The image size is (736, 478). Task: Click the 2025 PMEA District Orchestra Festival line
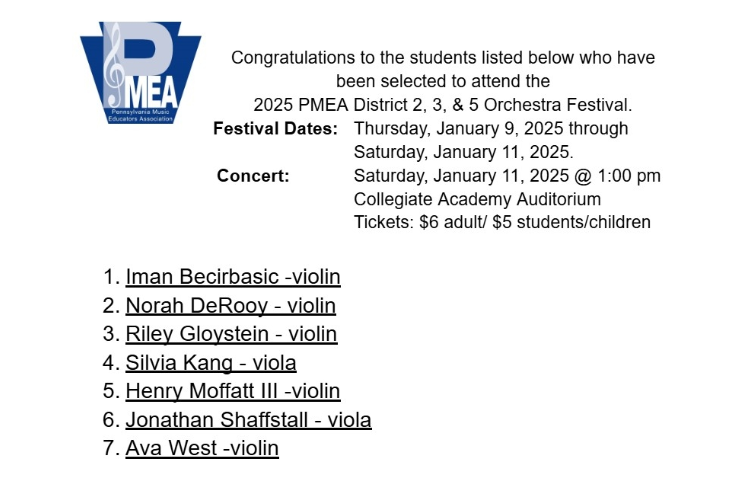tap(443, 105)
